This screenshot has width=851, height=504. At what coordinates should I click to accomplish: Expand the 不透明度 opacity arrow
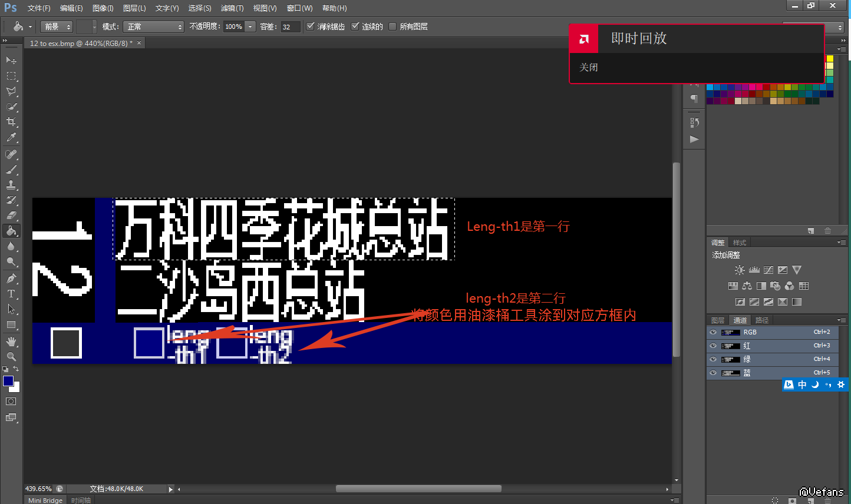coord(250,26)
